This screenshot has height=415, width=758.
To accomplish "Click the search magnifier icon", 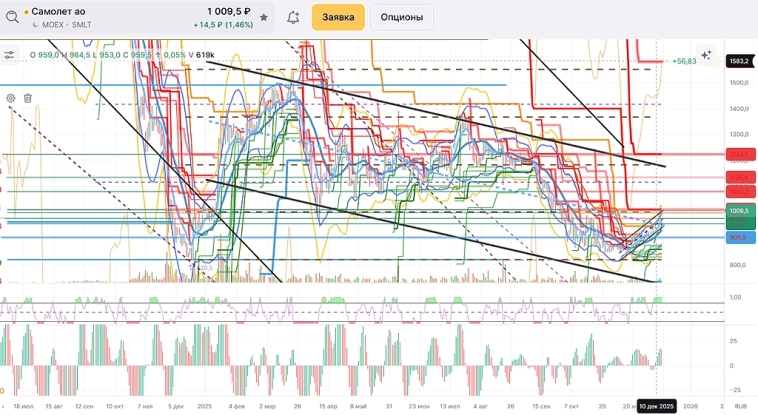I will coord(12,17).
